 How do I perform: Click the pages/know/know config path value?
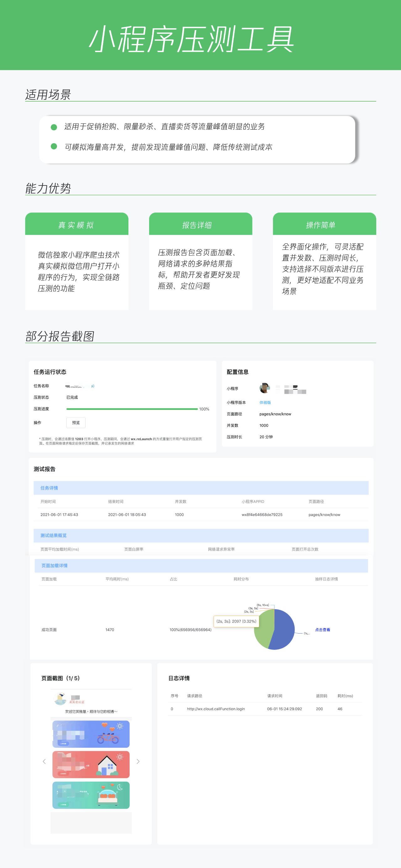pos(275,414)
